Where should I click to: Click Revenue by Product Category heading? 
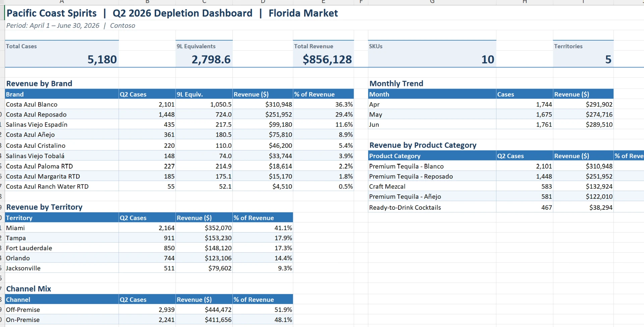tap(423, 145)
